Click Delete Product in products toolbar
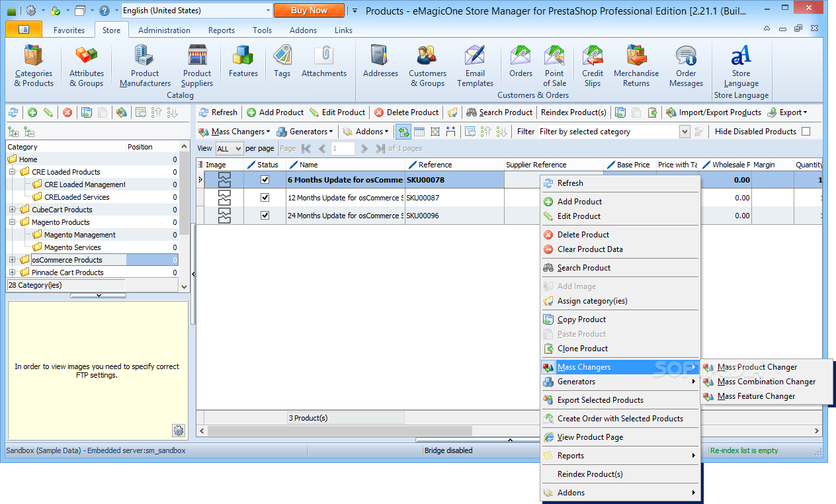The image size is (836, 504). [406, 112]
